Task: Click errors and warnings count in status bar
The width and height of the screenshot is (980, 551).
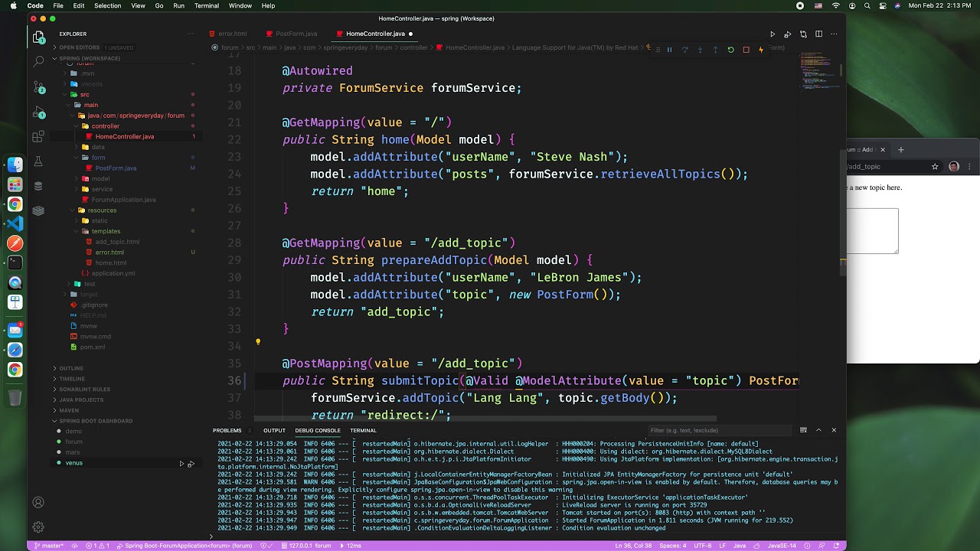Action: pyautogui.click(x=97, y=546)
